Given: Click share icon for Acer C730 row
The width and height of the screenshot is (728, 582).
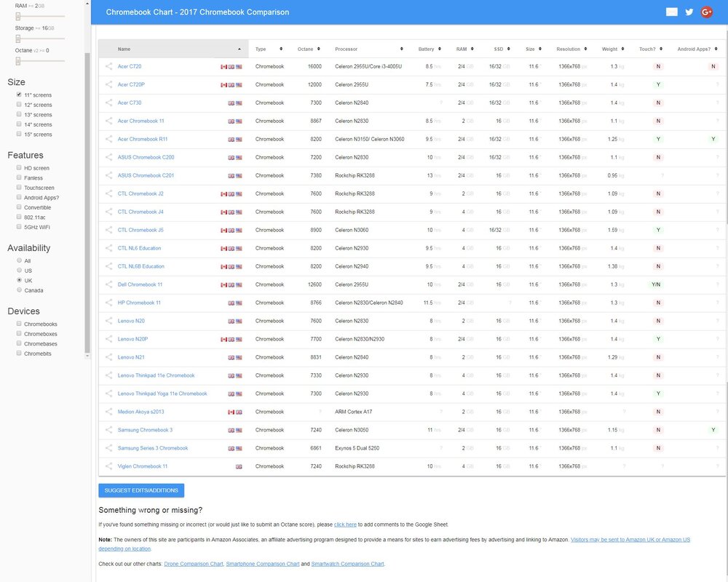Looking at the screenshot, I should 108,103.
